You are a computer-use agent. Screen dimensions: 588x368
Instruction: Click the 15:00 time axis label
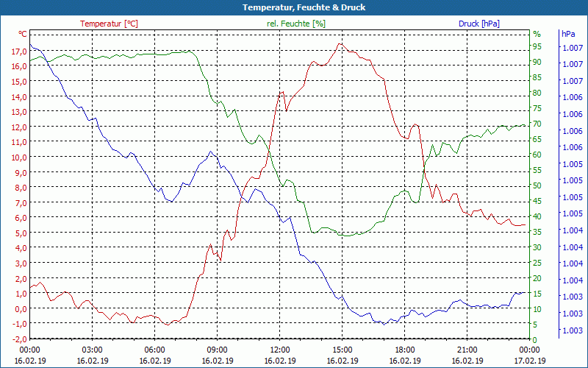pyautogui.click(x=343, y=350)
